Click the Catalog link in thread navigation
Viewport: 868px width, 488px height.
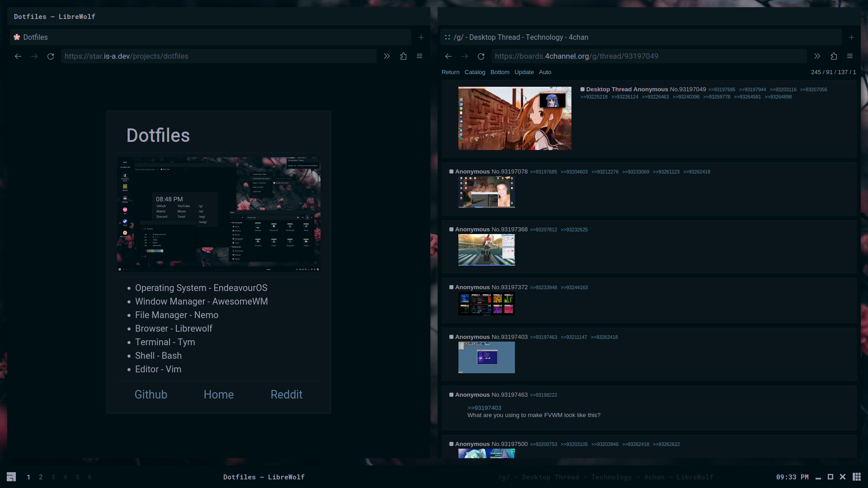pos(475,72)
